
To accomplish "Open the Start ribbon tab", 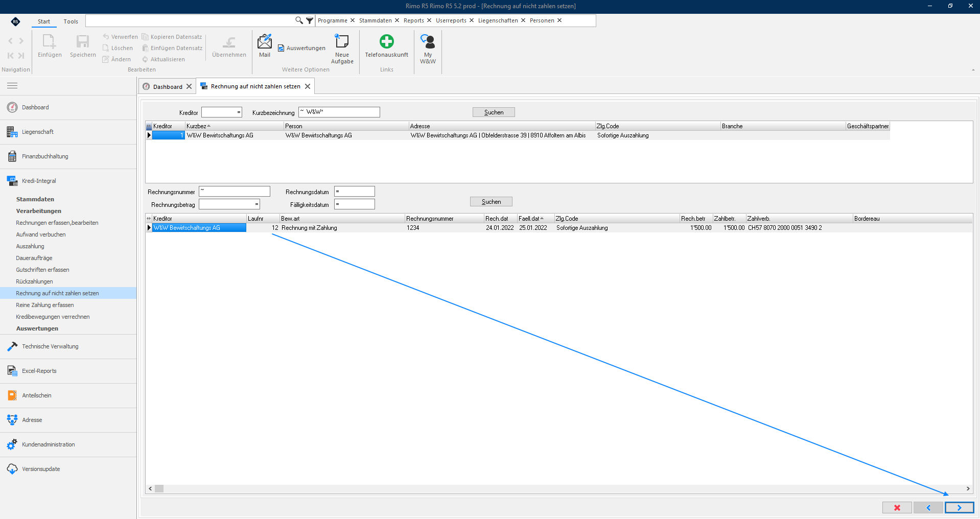I will (x=44, y=21).
